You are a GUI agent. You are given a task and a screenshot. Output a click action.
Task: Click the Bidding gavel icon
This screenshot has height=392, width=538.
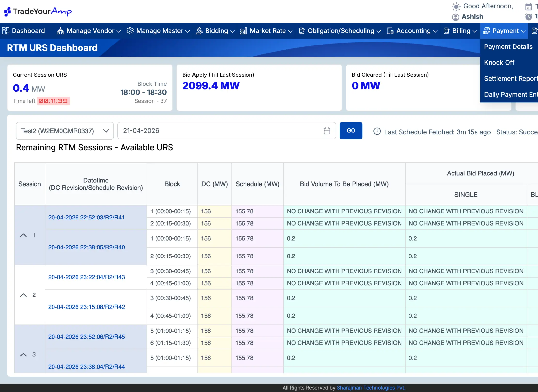point(199,31)
